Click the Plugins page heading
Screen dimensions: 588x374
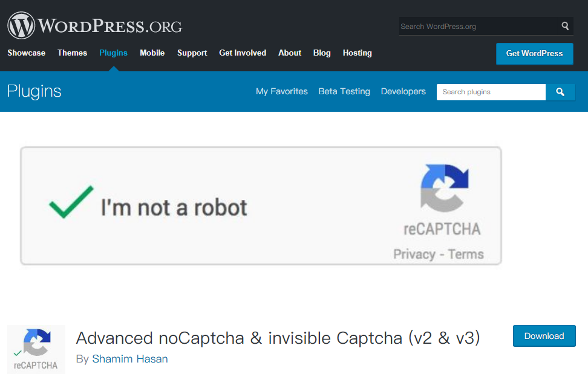tap(34, 91)
